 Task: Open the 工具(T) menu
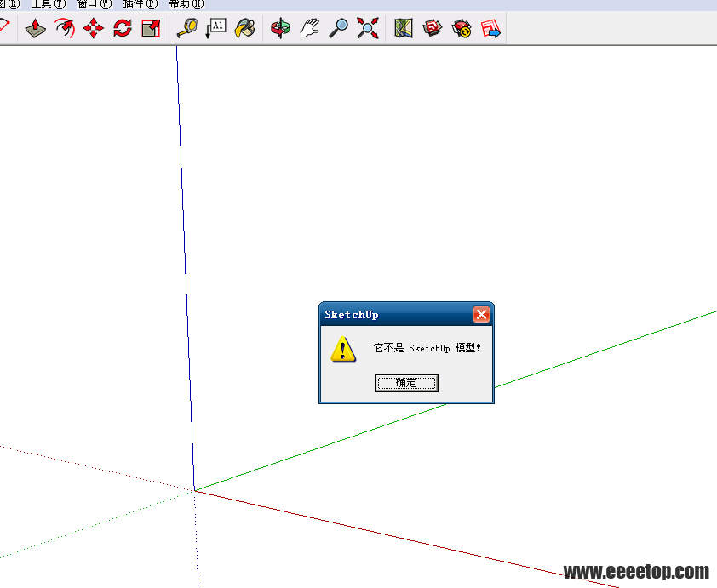[48, 3]
